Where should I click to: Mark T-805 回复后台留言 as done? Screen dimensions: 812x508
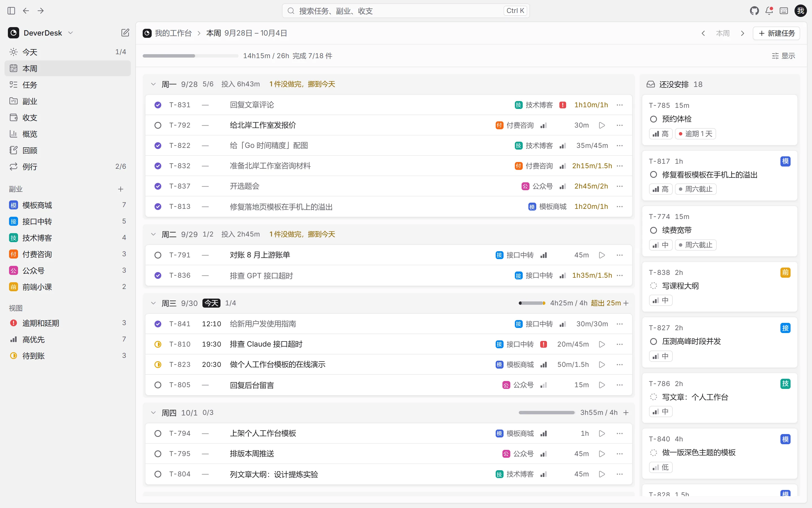[x=158, y=385]
